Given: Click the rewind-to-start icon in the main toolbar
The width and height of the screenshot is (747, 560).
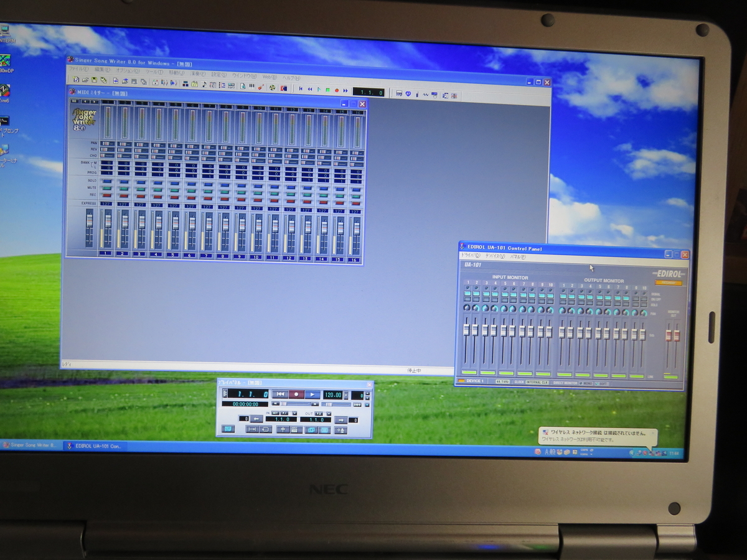Looking at the screenshot, I should (x=301, y=88).
